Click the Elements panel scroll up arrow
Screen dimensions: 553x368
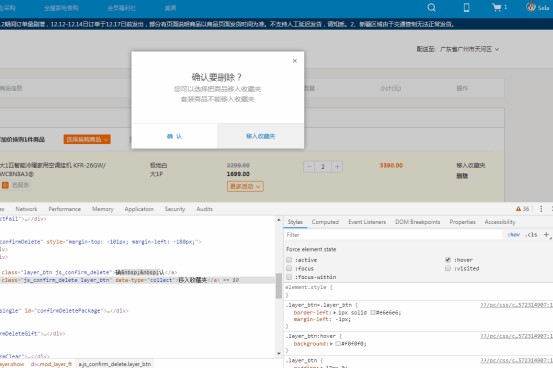pos(279,220)
